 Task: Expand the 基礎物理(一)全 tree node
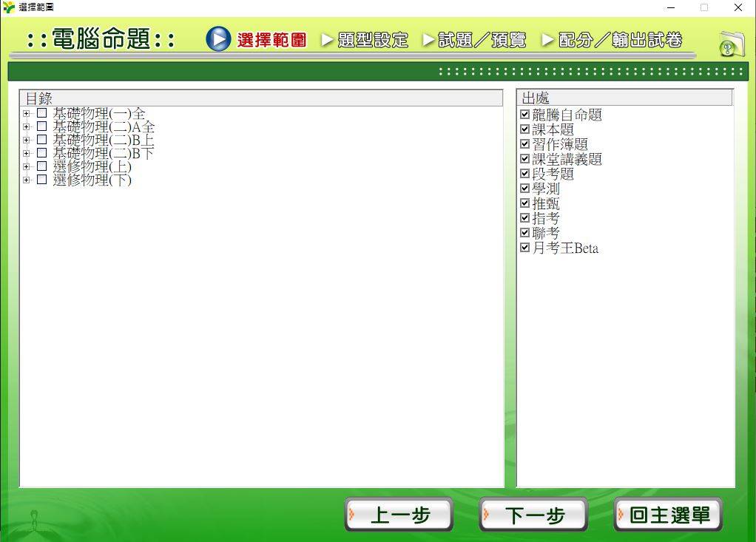[x=26, y=114]
